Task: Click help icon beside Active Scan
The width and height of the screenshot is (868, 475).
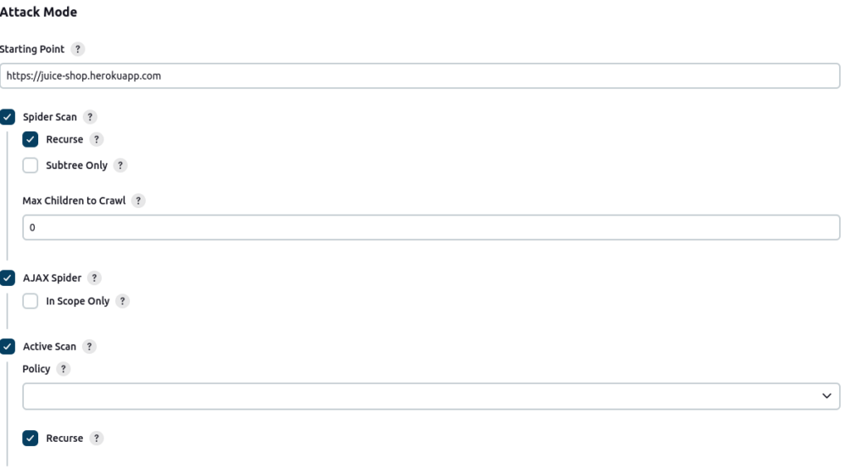Action: pos(90,347)
